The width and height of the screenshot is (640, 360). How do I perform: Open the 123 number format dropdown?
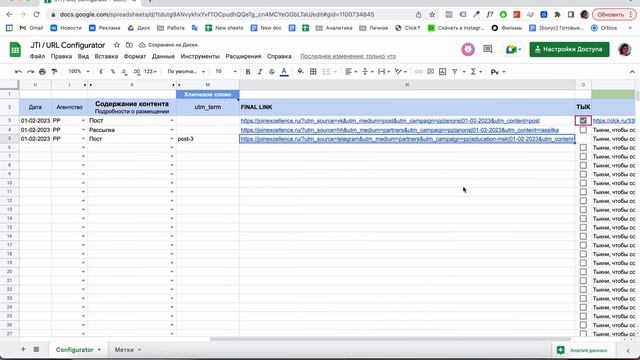150,72
